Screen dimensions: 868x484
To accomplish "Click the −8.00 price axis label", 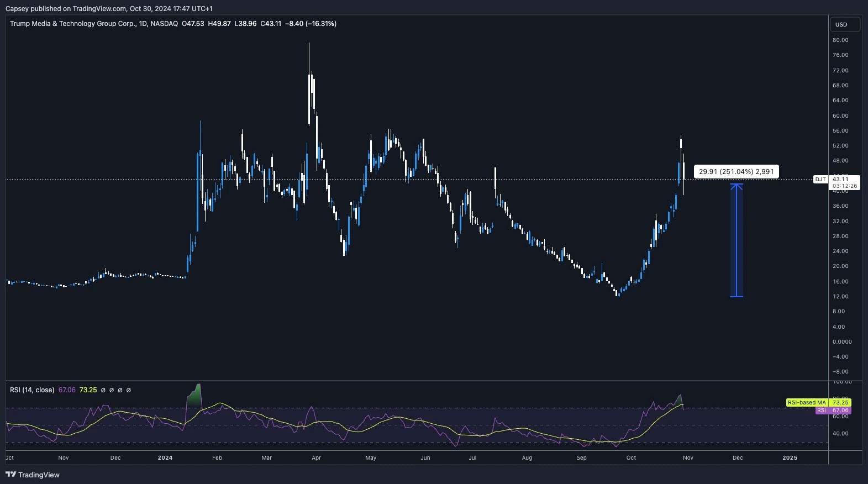I will click(x=840, y=372).
